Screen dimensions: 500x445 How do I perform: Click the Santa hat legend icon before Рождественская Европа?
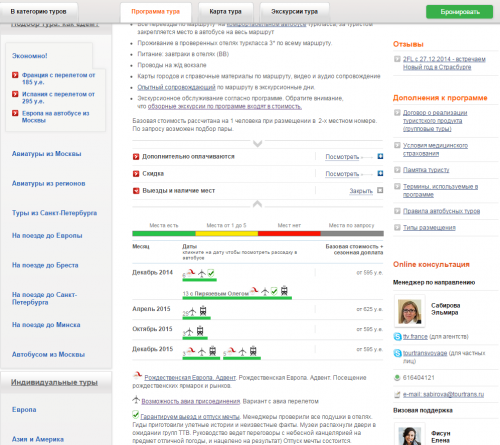pos(137,375)
